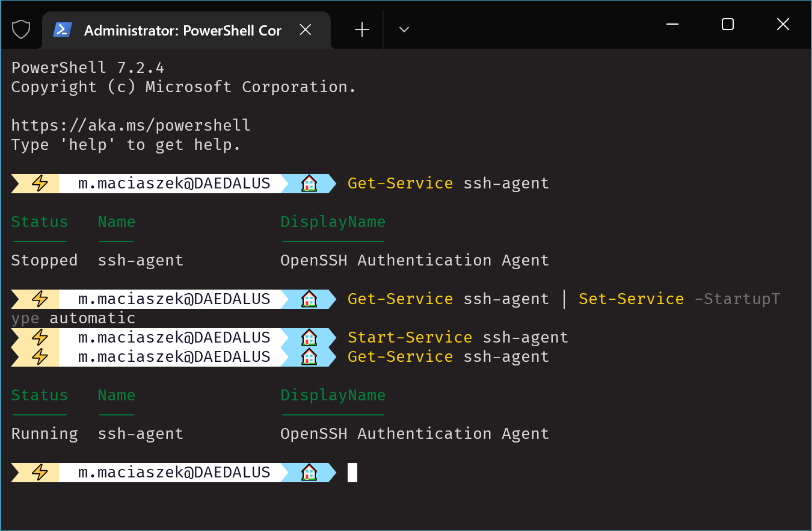Click the Running status text in the output
Screen dimensions: 812x531
[x=44, y=433]
